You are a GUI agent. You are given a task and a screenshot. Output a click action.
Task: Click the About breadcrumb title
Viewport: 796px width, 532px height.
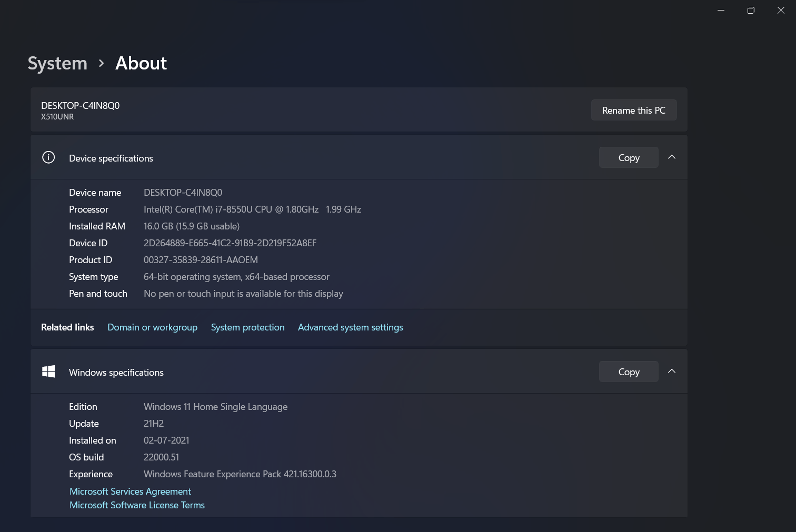(141, 63)
